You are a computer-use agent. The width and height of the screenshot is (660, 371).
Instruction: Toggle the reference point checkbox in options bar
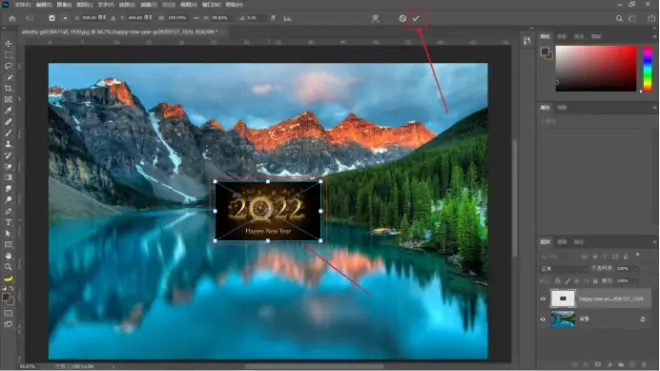point(52,18)
